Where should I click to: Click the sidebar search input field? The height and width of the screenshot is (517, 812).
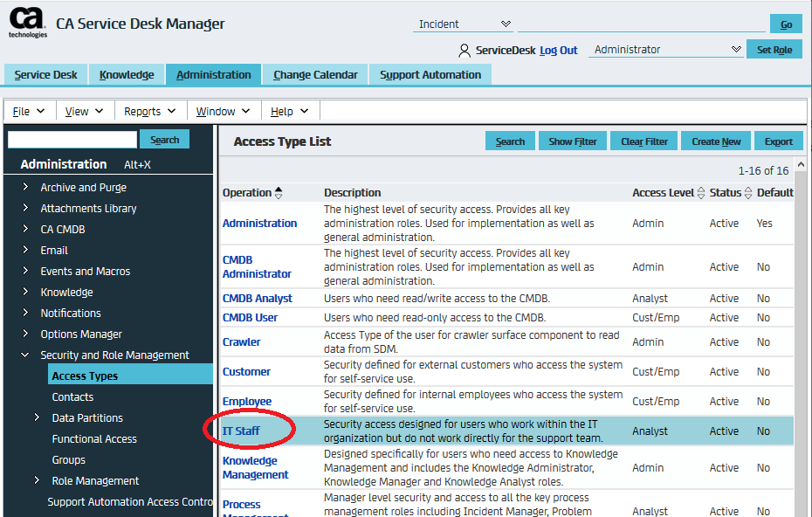click(72, 140)
